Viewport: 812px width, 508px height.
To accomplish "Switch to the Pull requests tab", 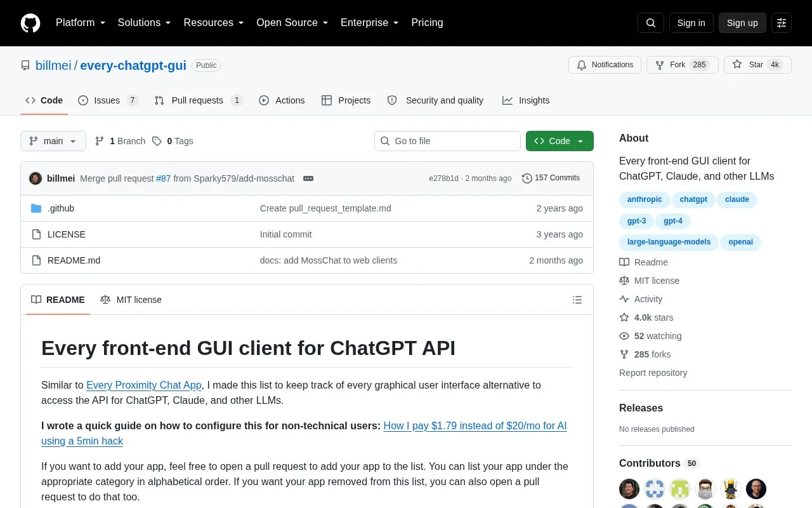I will pyautogui.click(x=199, y=100).
